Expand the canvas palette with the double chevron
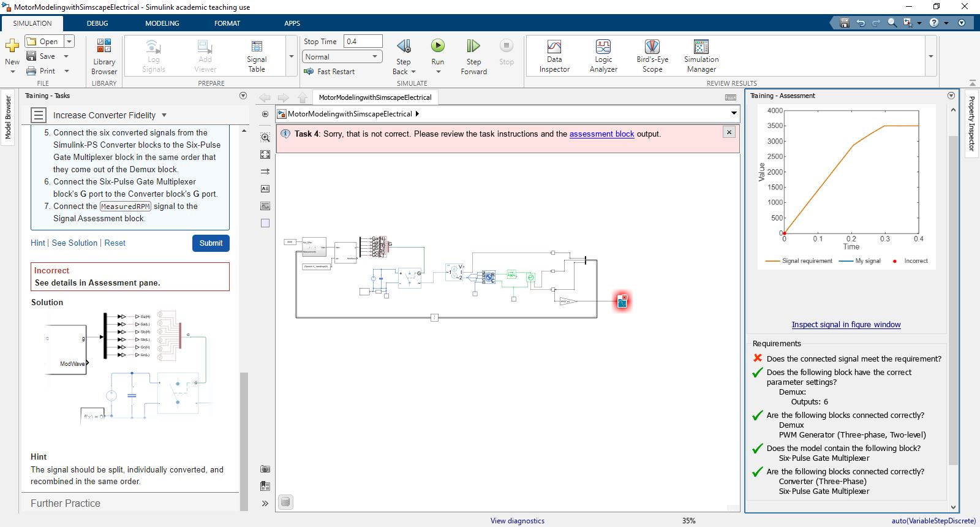This screenshot has height=527, width=980. coord(265,504)
